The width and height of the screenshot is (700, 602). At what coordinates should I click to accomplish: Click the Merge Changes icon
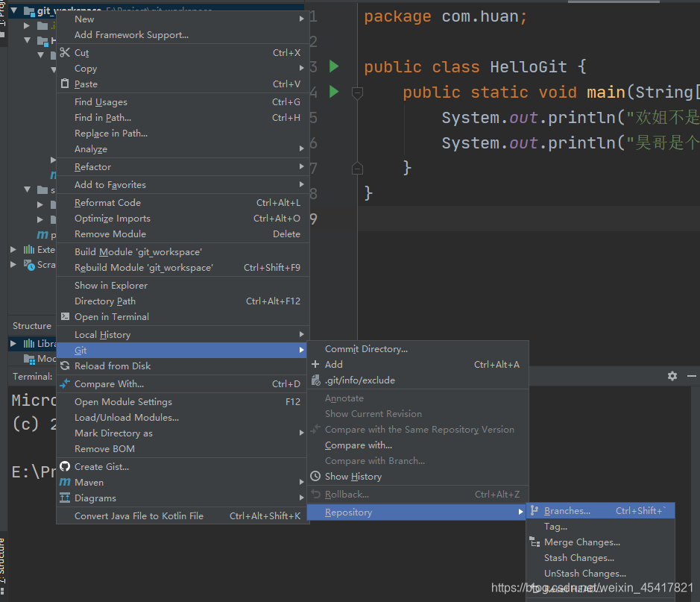pos(535,542)
